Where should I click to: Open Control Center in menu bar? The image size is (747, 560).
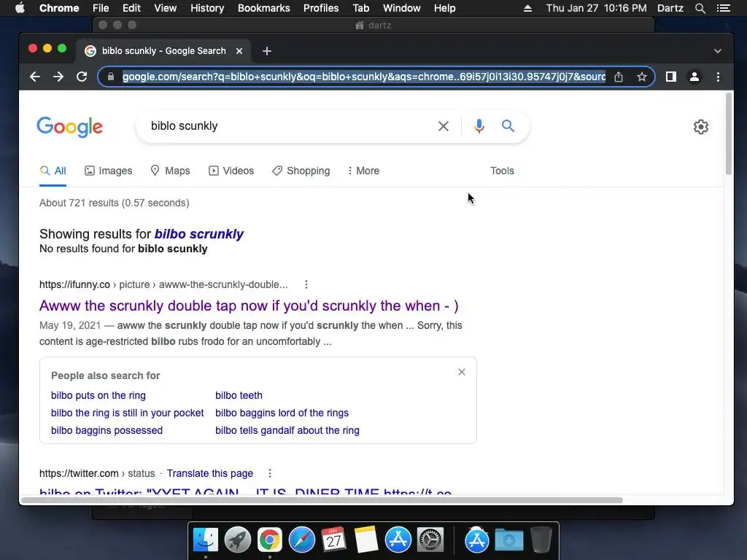click(724, 8)
